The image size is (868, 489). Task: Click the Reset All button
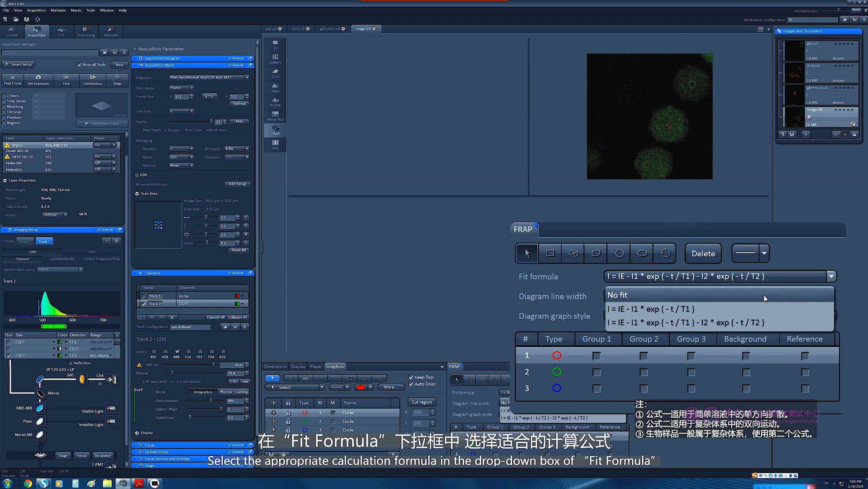[x=238, y=250]
